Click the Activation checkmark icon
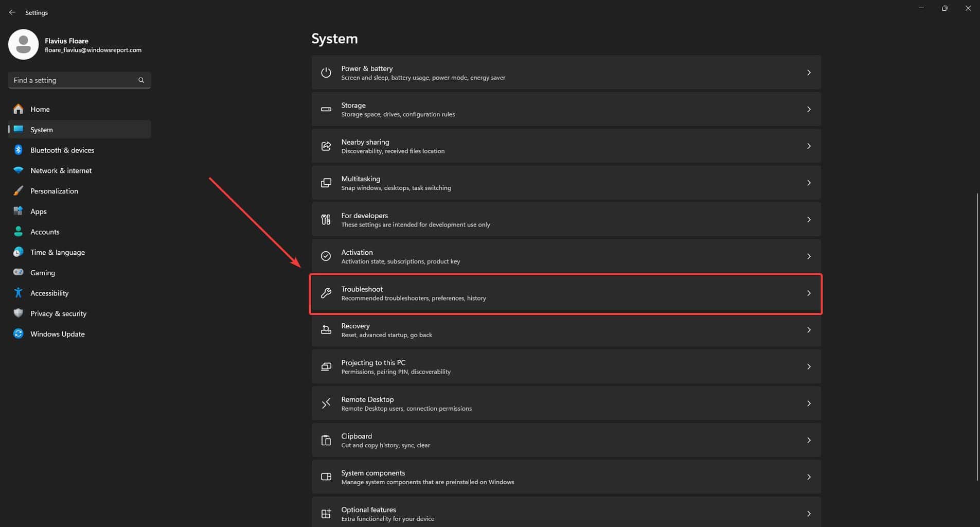 click(x=326, y=256)
